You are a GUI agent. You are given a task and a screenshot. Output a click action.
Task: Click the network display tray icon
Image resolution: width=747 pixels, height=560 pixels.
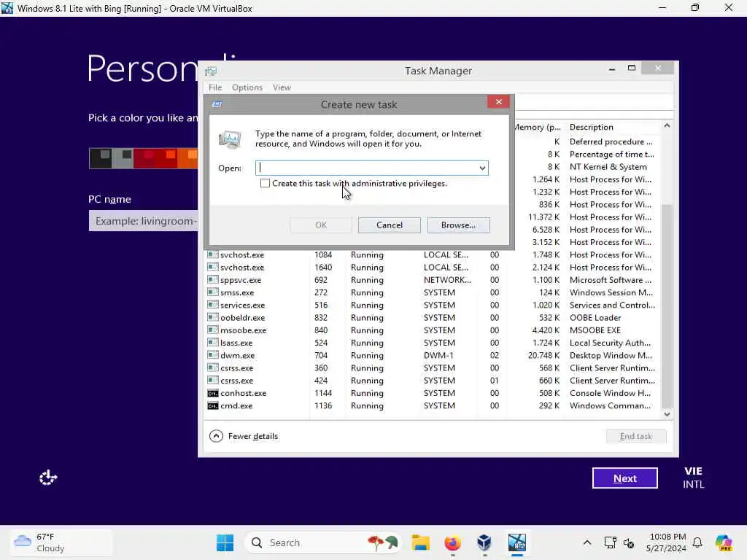(x=610, y=542)
